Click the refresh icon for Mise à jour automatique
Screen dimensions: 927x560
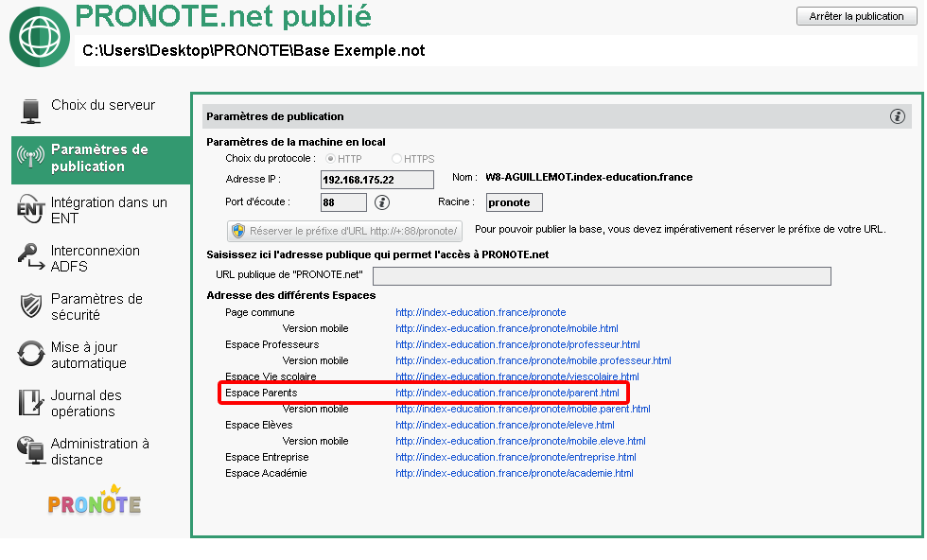(30, 354)
